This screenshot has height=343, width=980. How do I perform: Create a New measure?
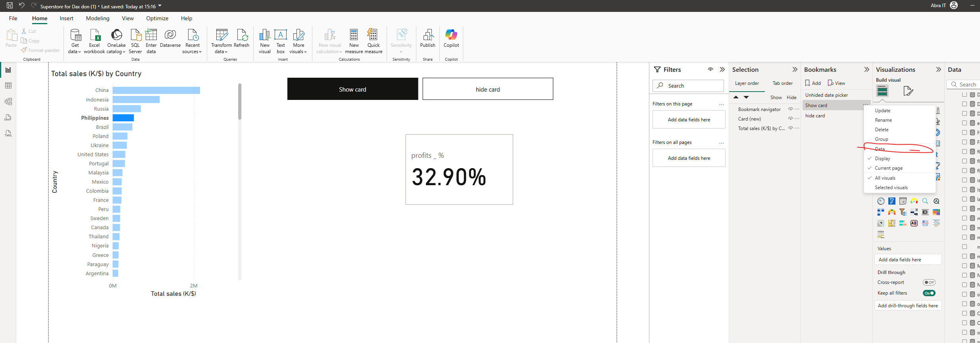(x=354, y=41)
